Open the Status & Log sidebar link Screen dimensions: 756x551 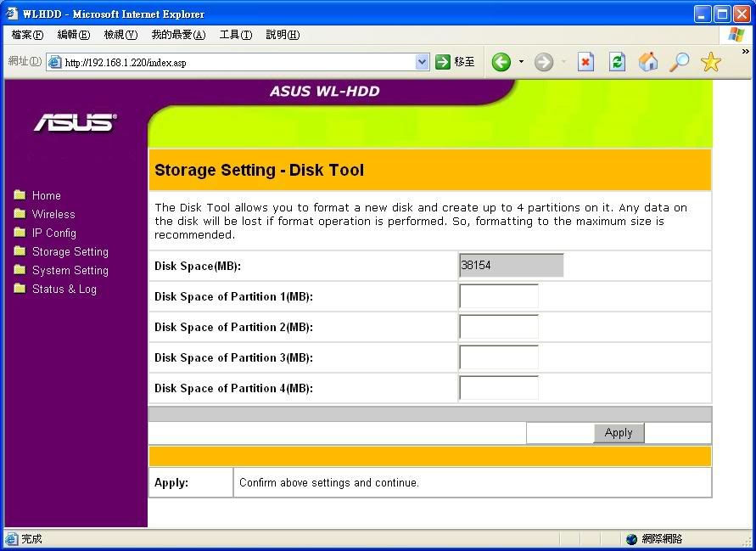(64, 289)
